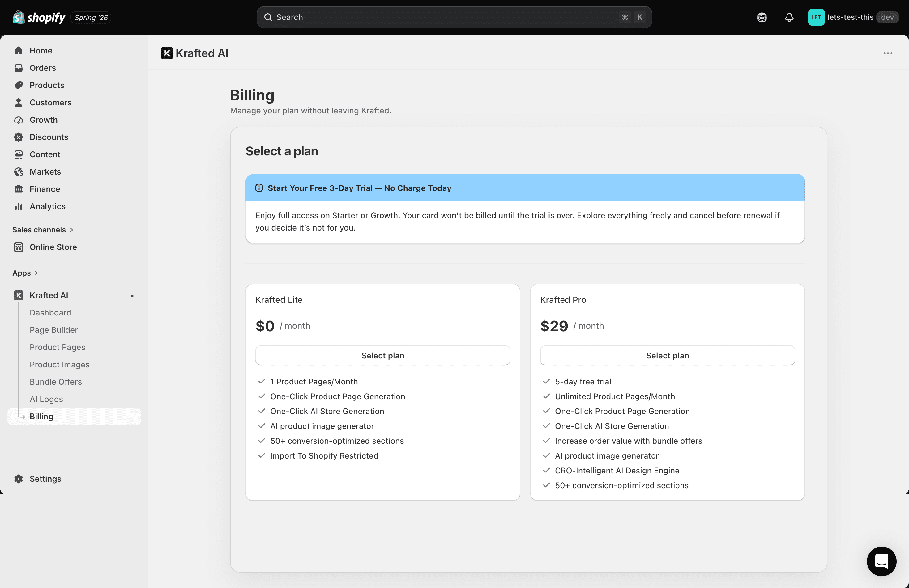Open Product Images
The image size is (909, 588).
coord(60,364)
